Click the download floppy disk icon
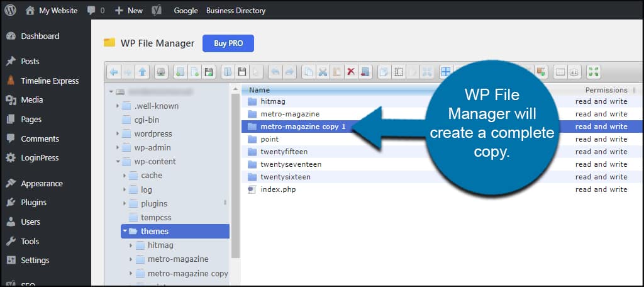This screenshot has height=287, width=644. click(x=242, y=72)
